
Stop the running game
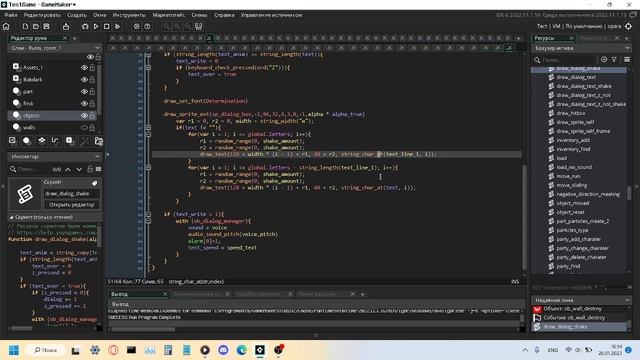107,27
